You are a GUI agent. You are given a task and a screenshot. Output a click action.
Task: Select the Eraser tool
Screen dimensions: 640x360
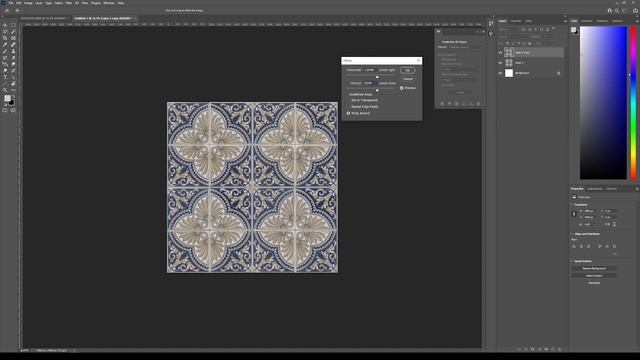tap(13, 58)
